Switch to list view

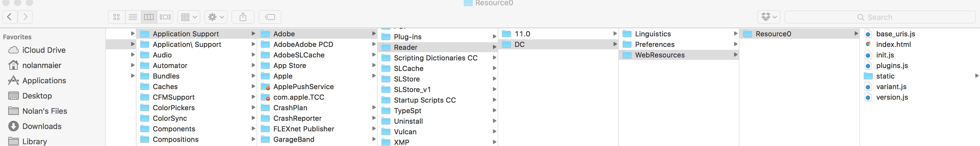point(133,17)
